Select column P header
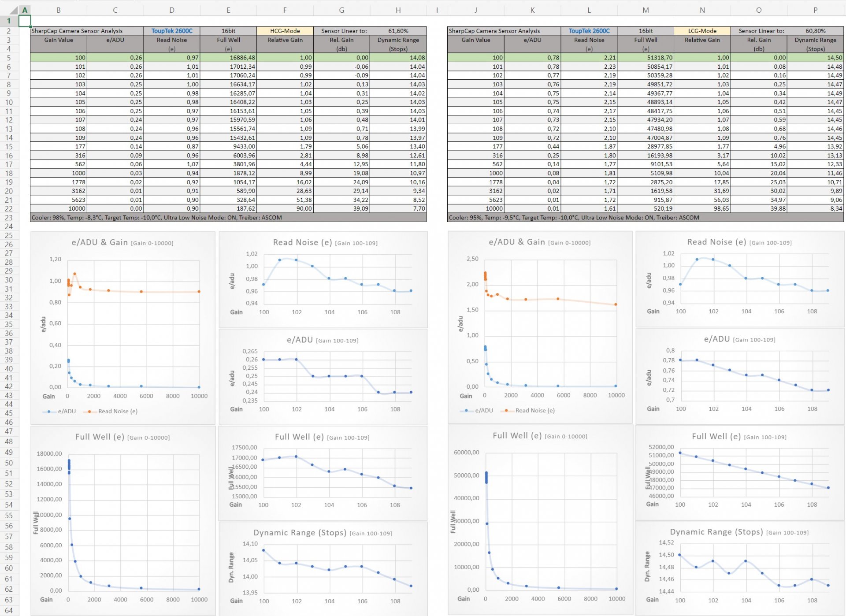Screen dimensions: 846x616 (x=815, y=10)
